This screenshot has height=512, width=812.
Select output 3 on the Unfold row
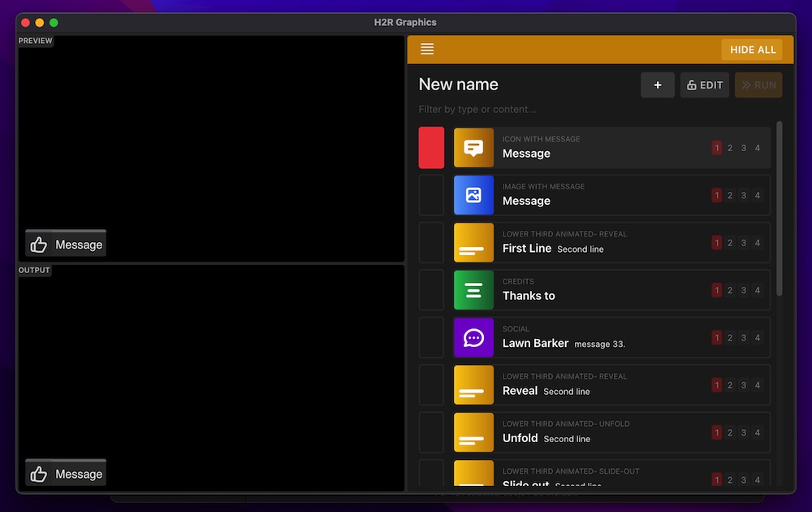click(744, 432)
